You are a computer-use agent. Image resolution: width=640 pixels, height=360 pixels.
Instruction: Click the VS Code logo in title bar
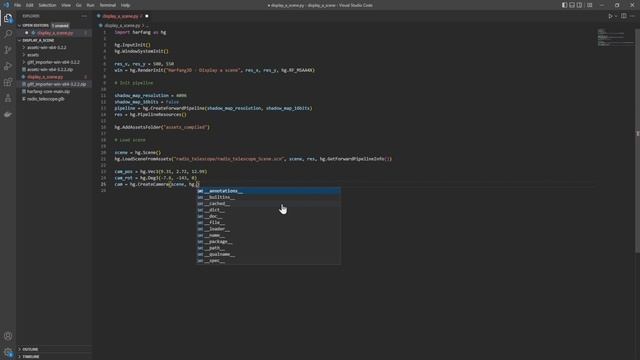[x=6, y=5]
